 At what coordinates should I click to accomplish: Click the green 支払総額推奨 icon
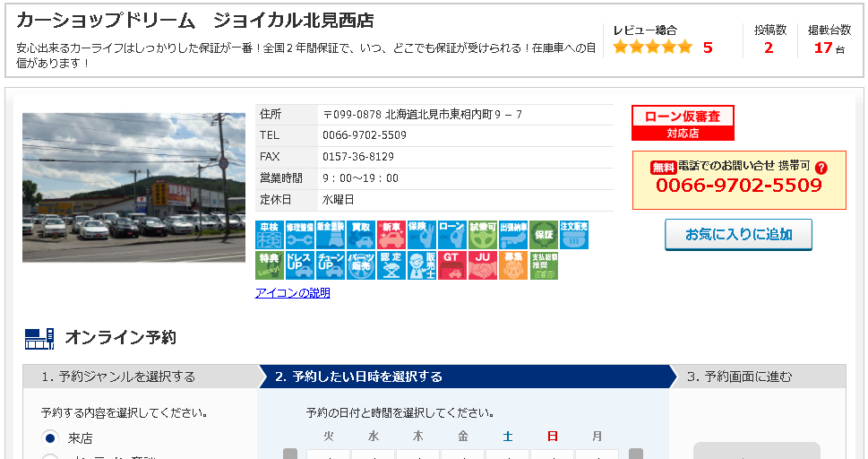(544, 265)
